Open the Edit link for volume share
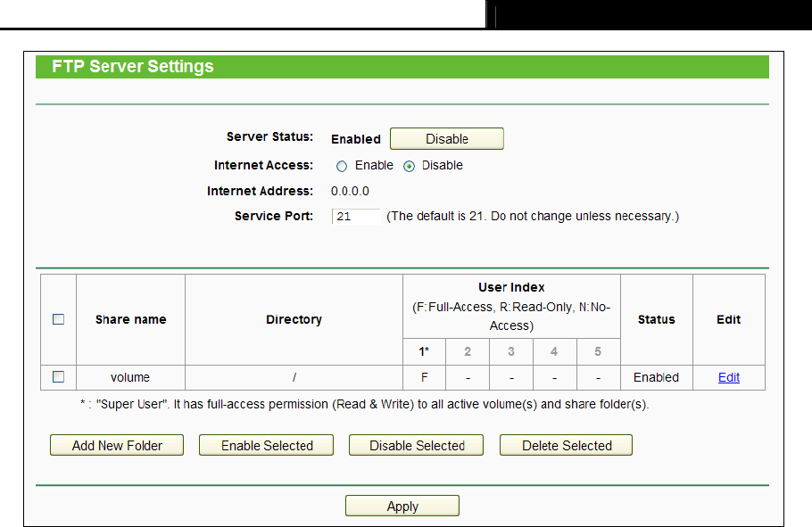This screenshot has height=527, width=812. pos(729,377)
